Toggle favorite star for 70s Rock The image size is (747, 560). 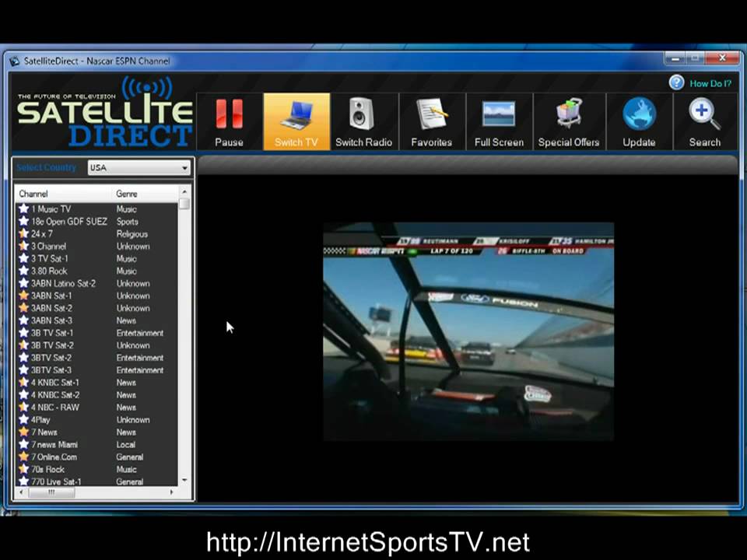click(23, 469)
